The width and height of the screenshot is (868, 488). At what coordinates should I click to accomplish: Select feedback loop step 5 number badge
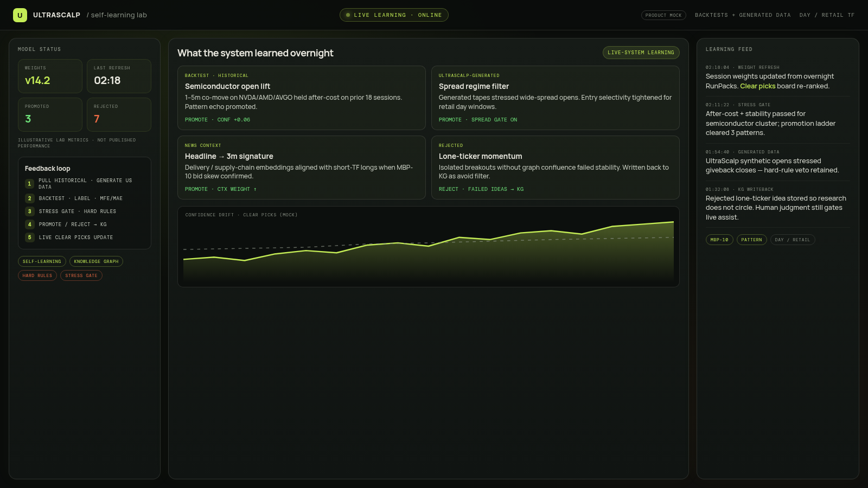pyautogui.click(x=29, y=237)
